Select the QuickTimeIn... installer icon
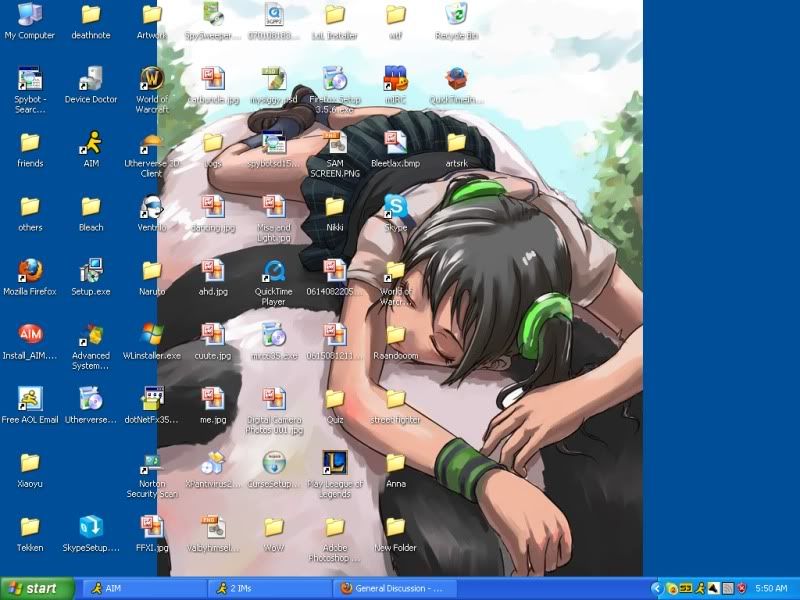This screenshot has height=600, width=800. coord(456,85)
